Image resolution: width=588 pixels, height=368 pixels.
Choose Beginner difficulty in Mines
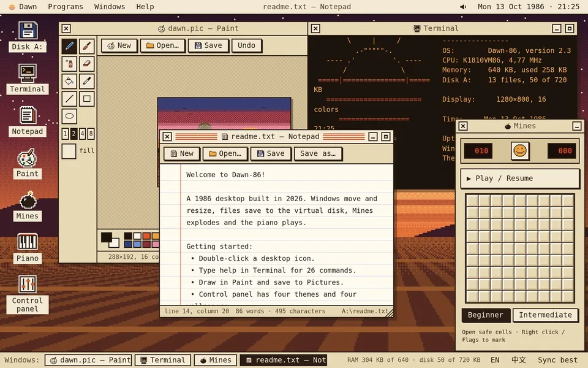click(x=486, y=315)
